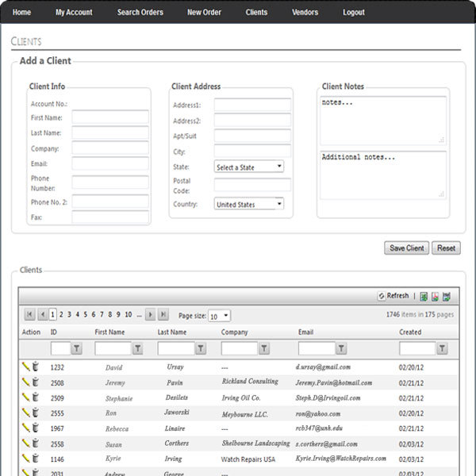The width and height of the screenshot is (476, 476).
Task: Click the filter icon beside ID filter box
Action: (77, 348)
